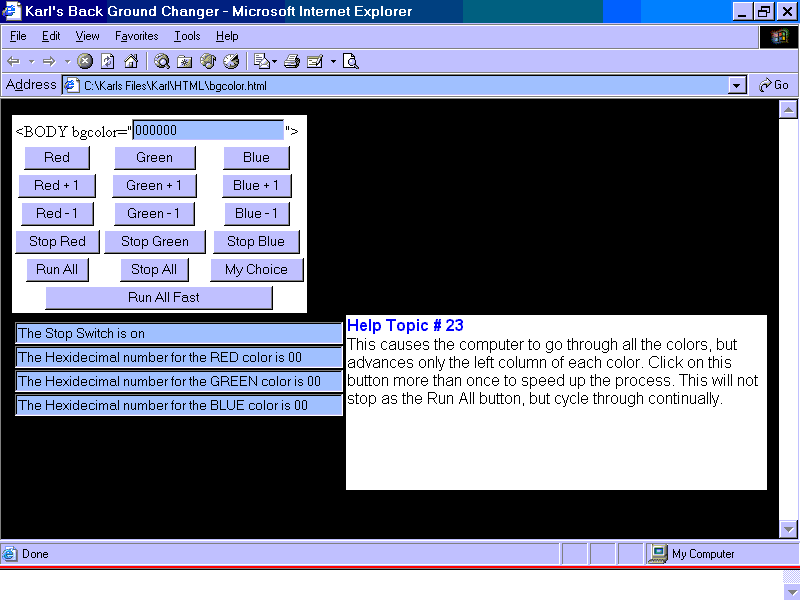
Task: Click the My Computer zone icon
Action: click(x=658, y=554)
